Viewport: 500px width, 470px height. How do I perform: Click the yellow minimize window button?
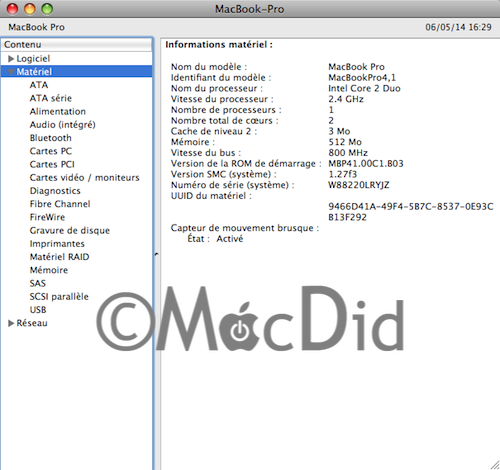click(30, 9)
